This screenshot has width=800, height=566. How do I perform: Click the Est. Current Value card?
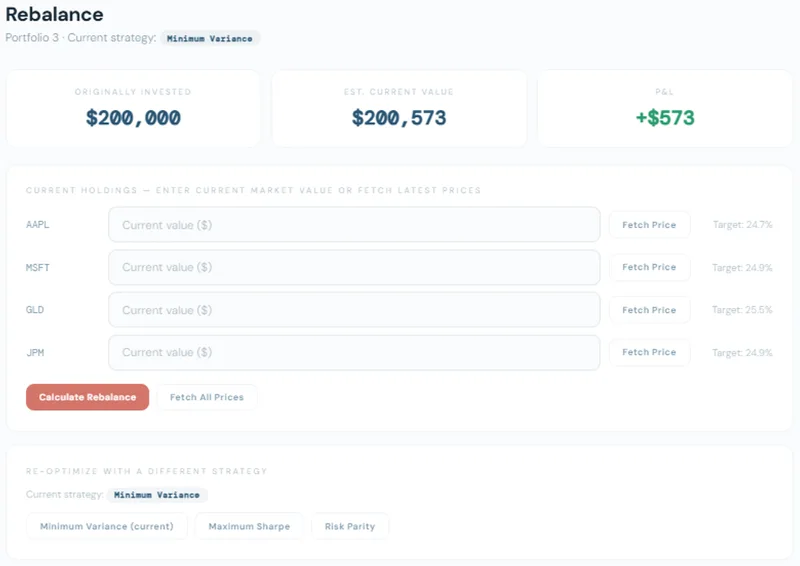(x=399, y=109)
